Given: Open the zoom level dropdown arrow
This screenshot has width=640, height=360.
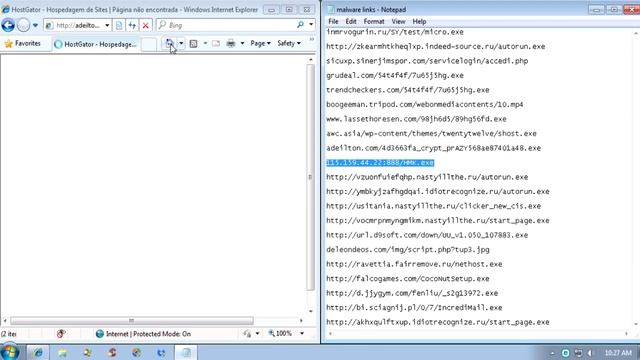Looking at the screenshot, I should click(x=302, y=333).
